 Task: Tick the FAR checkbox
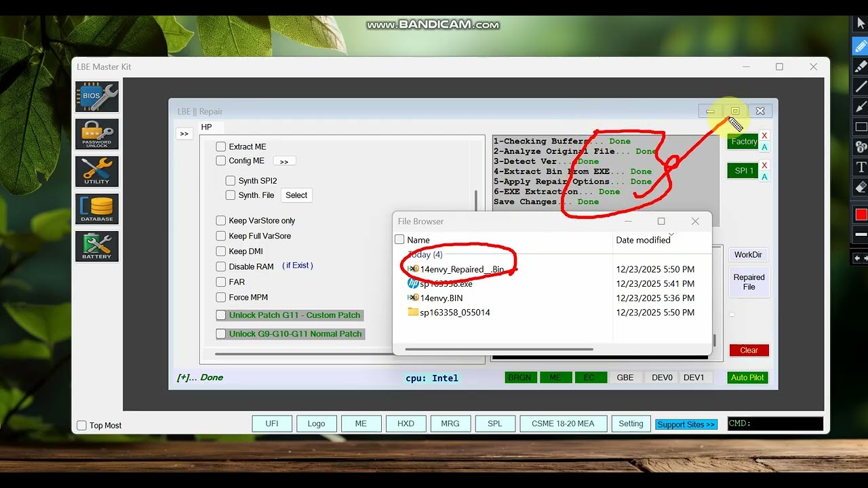click(220, 282)
